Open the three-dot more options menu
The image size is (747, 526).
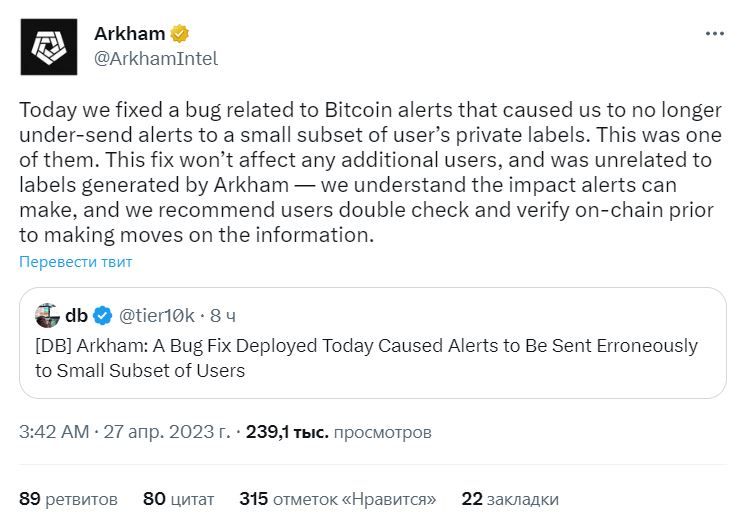715,34
